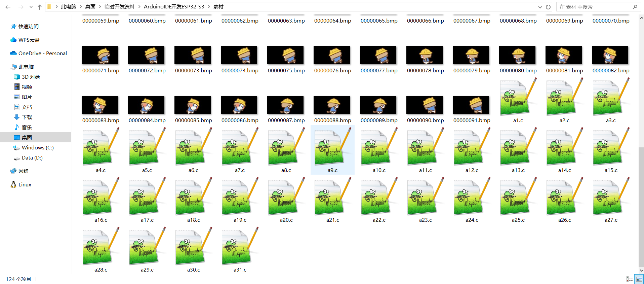The width and height of the screenshot is (644, 284).
Task: Select 桌面 in the navigation pane
Action: click(27, 137)
